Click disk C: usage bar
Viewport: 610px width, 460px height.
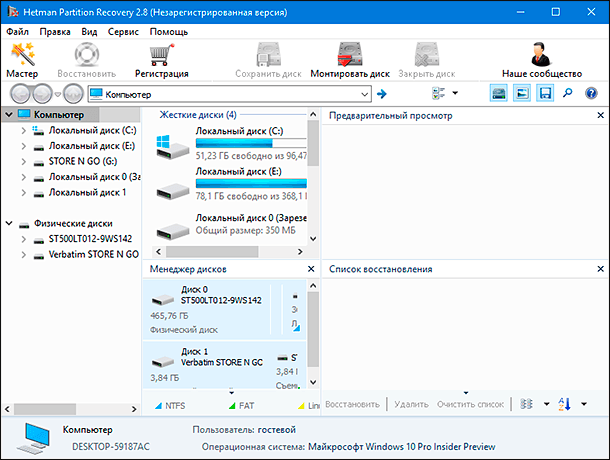[251, 143]
